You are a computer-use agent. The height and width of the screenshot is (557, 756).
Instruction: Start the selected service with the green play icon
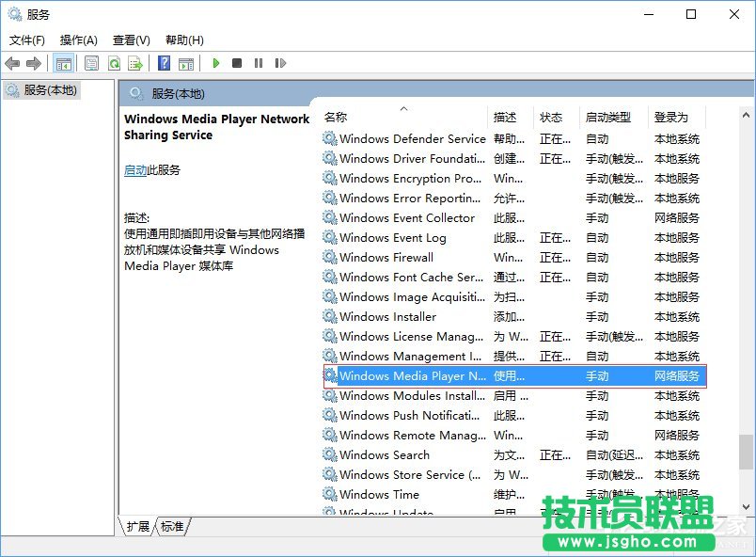tap(215, 63)
